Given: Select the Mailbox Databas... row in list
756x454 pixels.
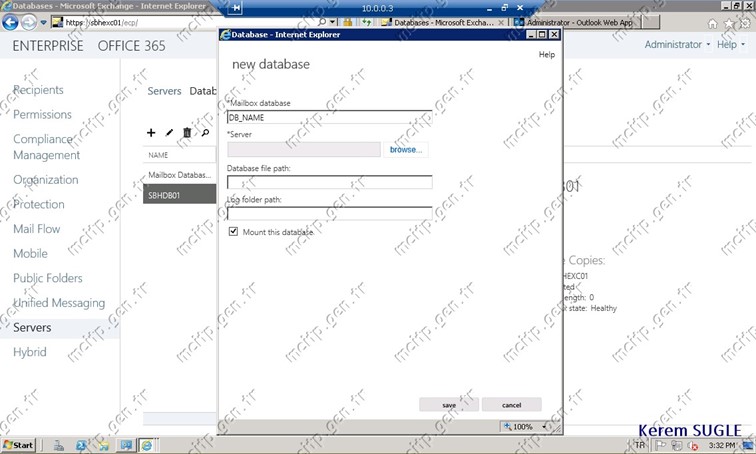Looking at the screenshot, I should click(x=179, y=175).
